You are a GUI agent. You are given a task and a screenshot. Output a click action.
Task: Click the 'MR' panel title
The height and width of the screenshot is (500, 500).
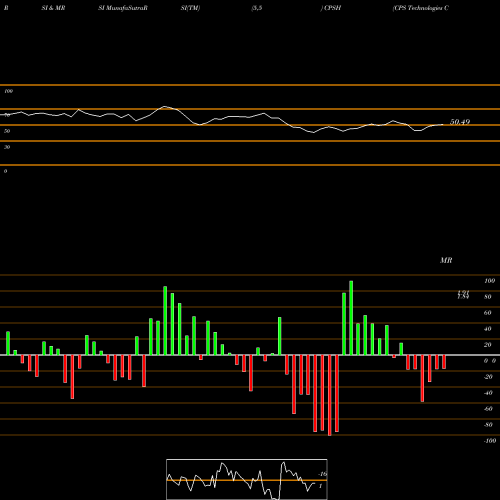pyautogui.click(x=446, y=260)
